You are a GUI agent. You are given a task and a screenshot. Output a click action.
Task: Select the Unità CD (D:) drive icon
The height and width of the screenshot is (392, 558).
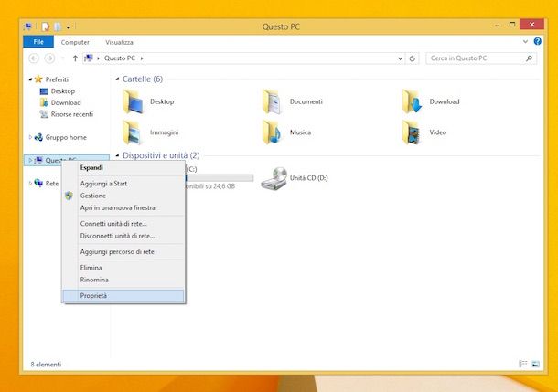(x=273, y=178)
